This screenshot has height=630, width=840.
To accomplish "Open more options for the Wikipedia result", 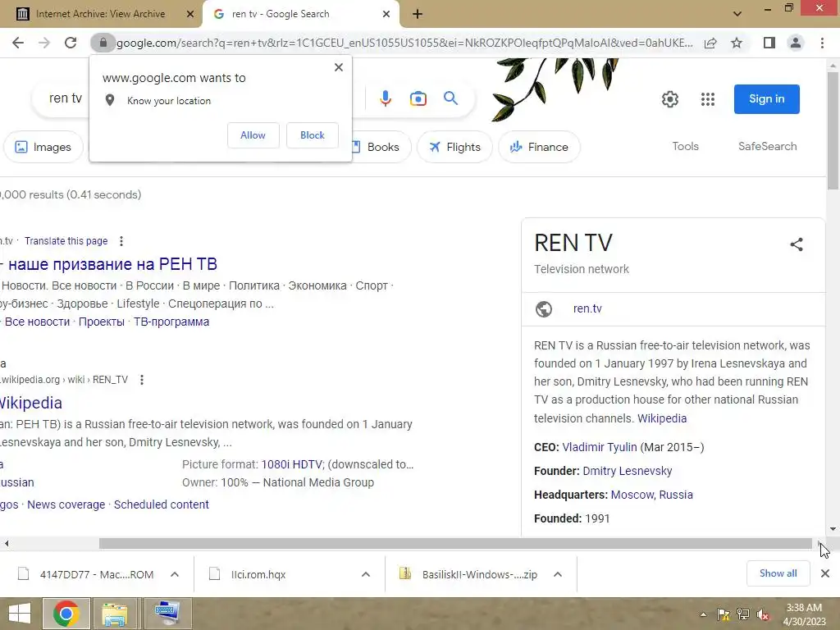I will click(141, 380).
